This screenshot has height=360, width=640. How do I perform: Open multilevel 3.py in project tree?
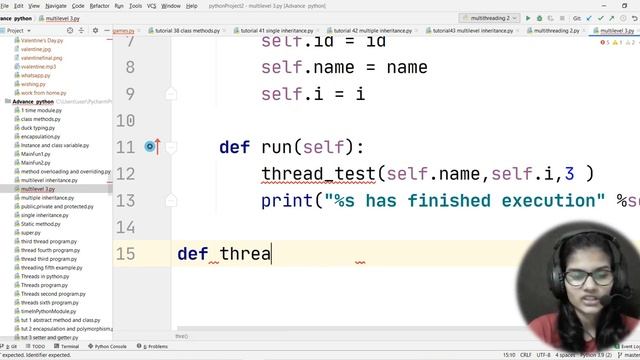coord(38,189)
